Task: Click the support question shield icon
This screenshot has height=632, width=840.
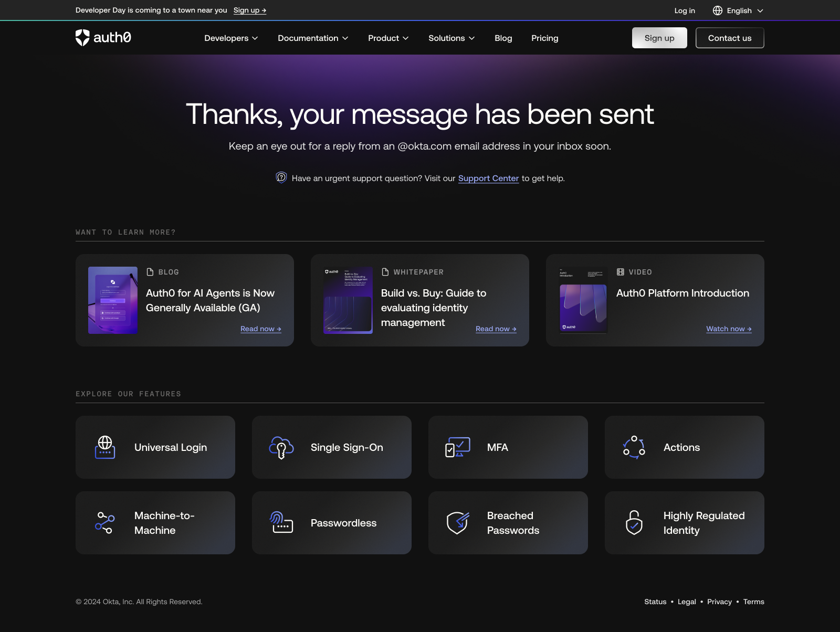Action: [x=281, y=178]
